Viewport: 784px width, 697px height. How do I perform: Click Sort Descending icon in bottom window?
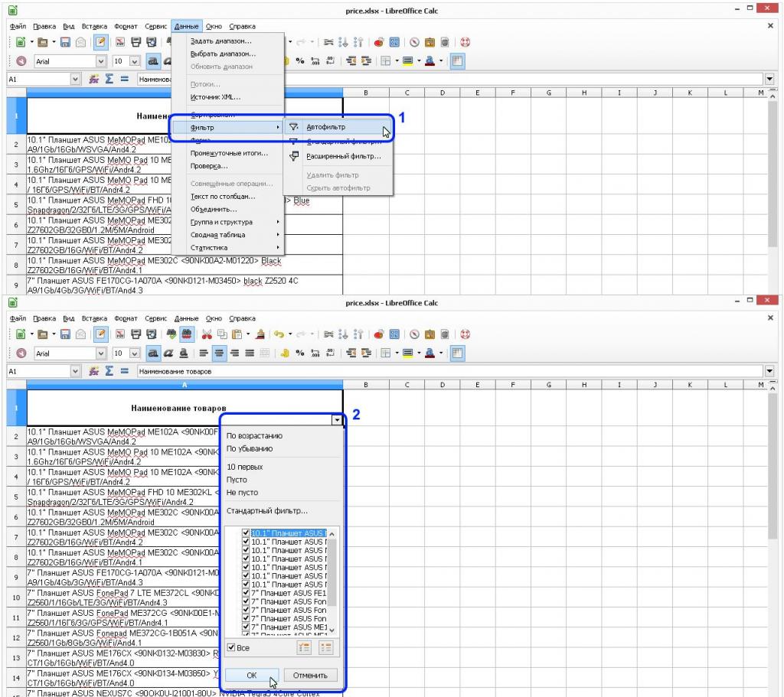[358, 334]
